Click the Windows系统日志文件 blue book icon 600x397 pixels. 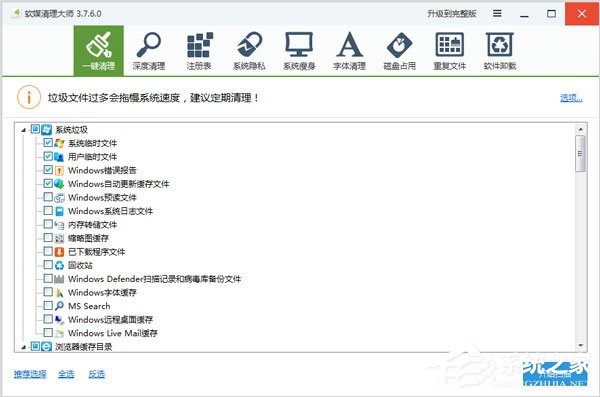(59, 211)
